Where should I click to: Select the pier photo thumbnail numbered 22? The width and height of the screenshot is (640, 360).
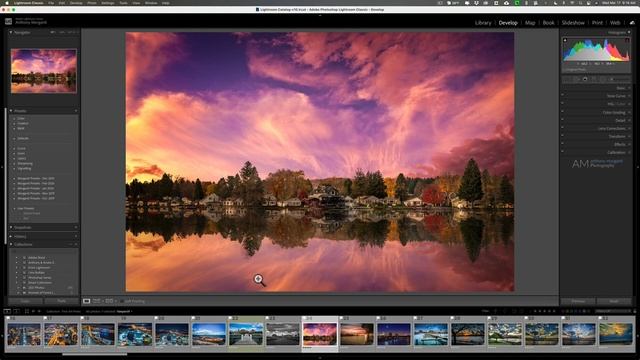246,334
